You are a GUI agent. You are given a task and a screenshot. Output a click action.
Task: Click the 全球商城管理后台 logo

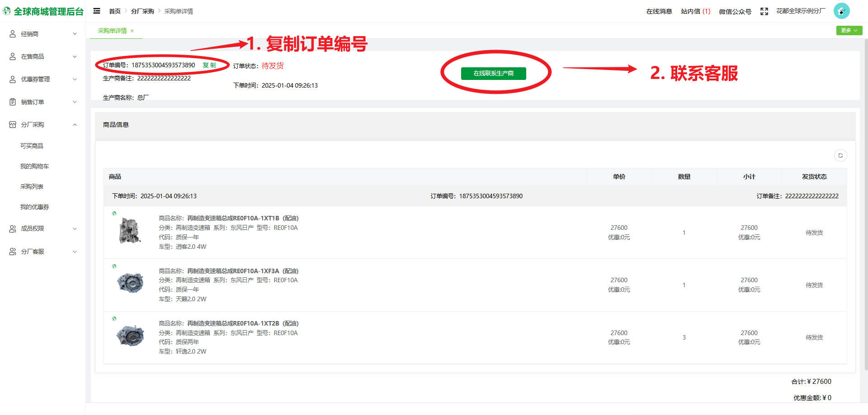(43, 11)
